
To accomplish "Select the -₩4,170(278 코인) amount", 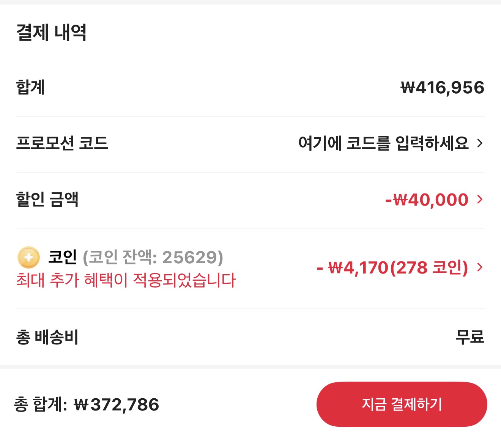I will (x=392, y=268).
